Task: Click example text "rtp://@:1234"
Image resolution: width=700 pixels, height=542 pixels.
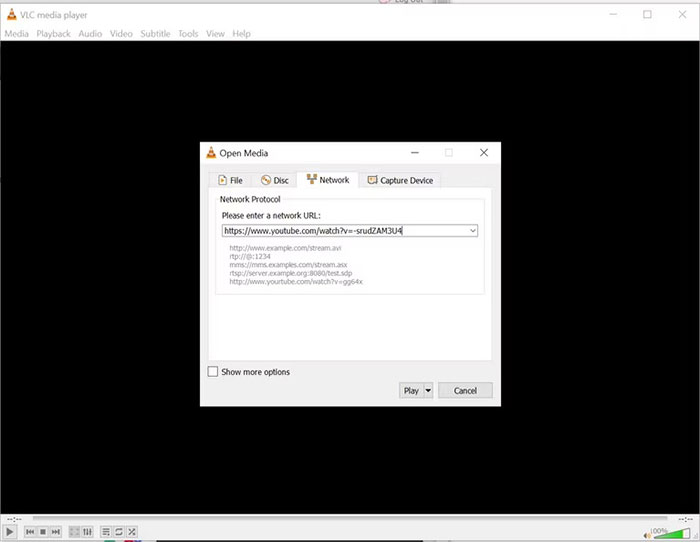Action: tap(250, 256)
